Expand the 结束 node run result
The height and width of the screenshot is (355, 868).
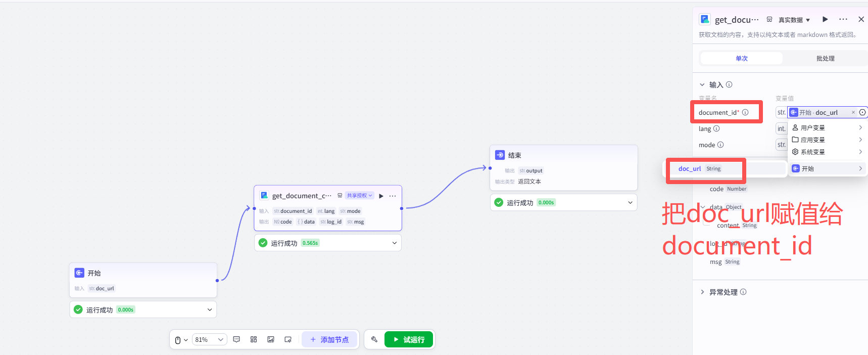click(x=630, y=202)
